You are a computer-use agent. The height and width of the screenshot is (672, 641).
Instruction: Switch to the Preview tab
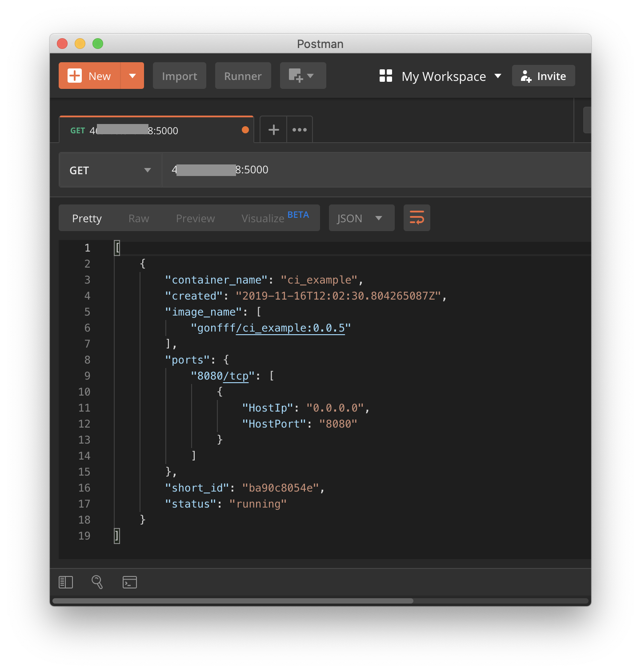pos(195,218)
